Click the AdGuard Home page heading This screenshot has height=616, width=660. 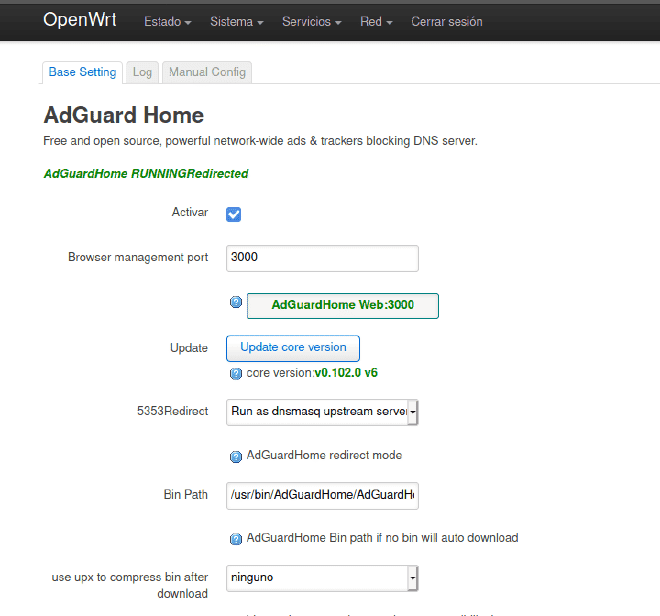pos(124,115)
